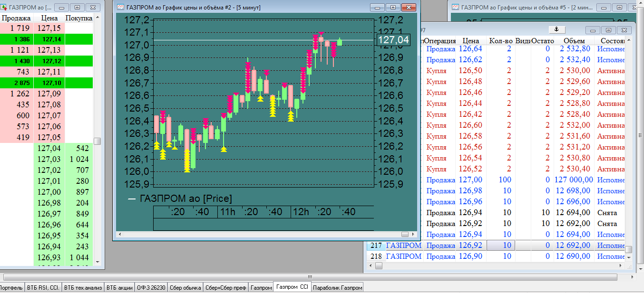This screenshot has height=293, width=644.
Task: Click Купля order at price 126,60
Action: tap(436, 125)
